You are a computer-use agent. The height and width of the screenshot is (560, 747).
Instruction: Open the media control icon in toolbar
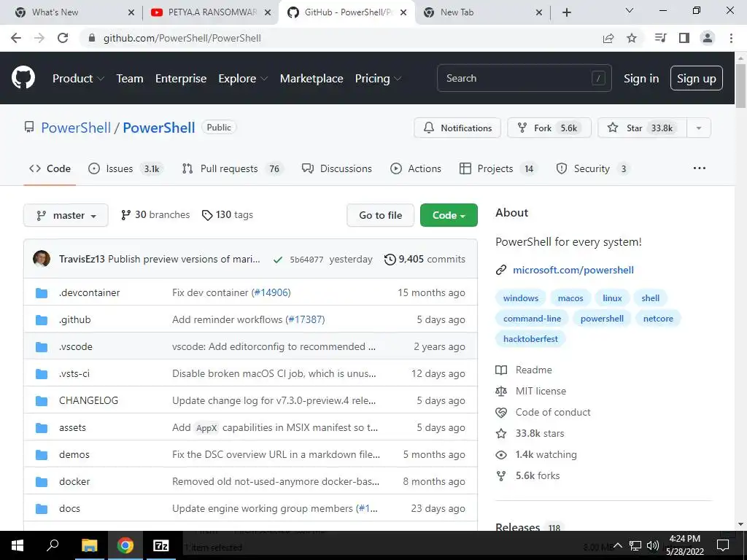tap(660, 38)
